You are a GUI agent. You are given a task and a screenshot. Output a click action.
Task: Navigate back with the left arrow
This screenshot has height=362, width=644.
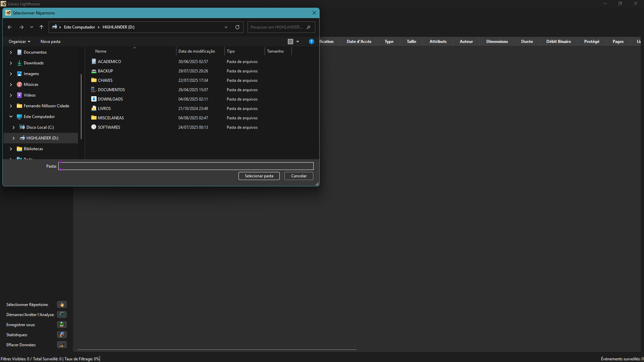pyautogui.click(x=10, y=27)
